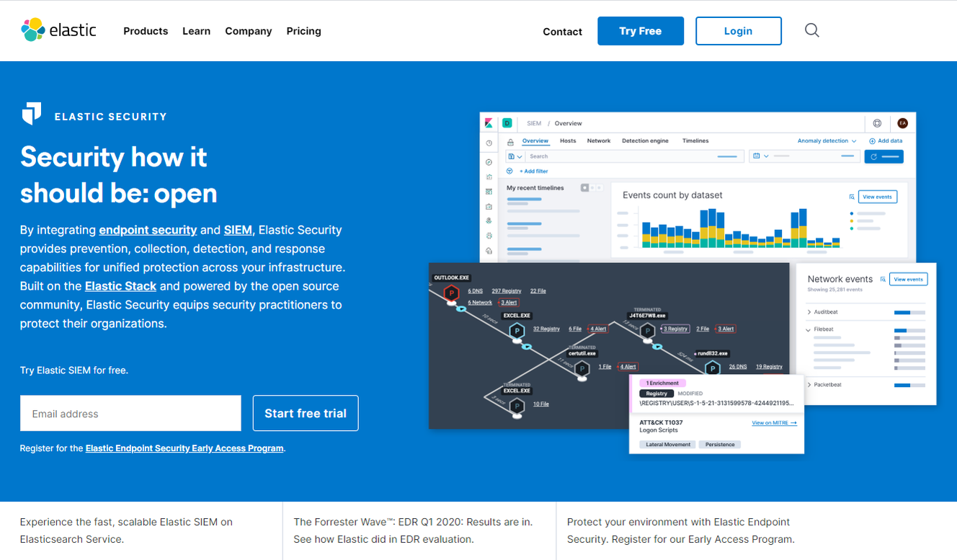Click the Elastic Security shield icon
The image size is (957, 560).
point(32,114)
